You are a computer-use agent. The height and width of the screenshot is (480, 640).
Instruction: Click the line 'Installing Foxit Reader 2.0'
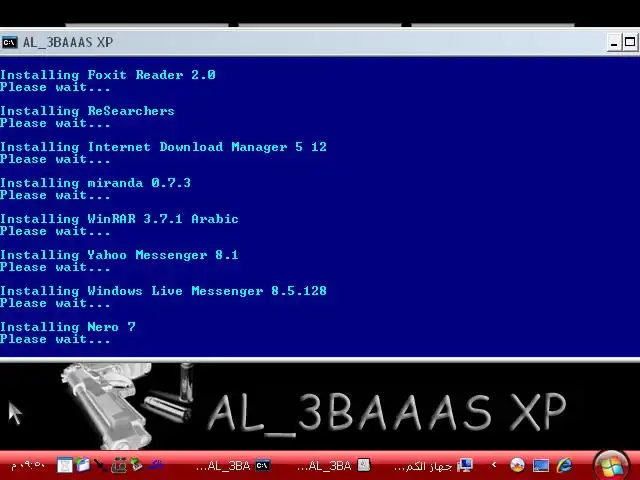point(108,75)
